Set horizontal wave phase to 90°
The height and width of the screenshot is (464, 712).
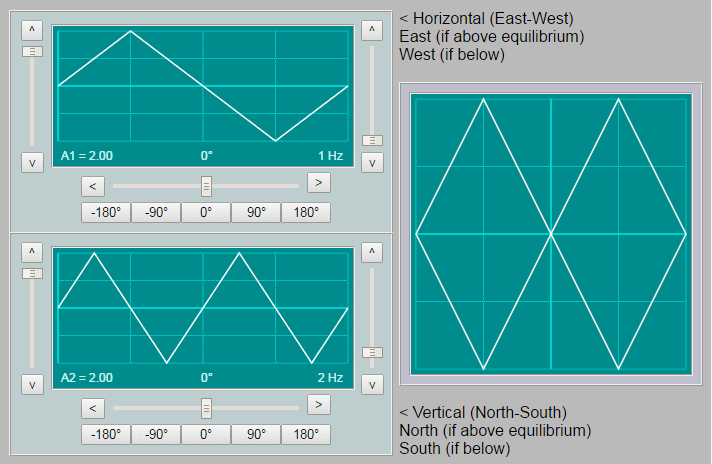tap(256, 212)
